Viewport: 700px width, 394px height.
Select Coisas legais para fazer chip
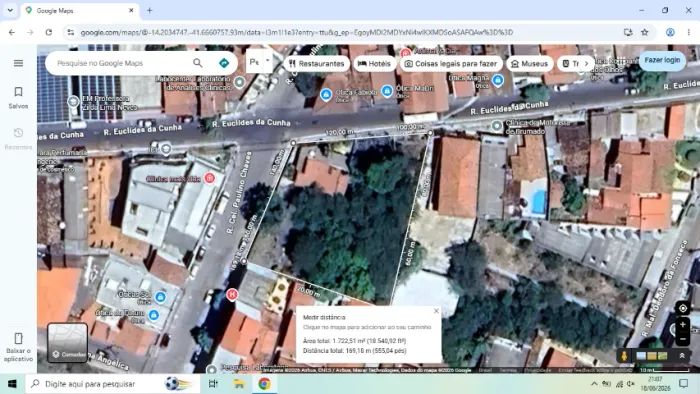(451, 64)
